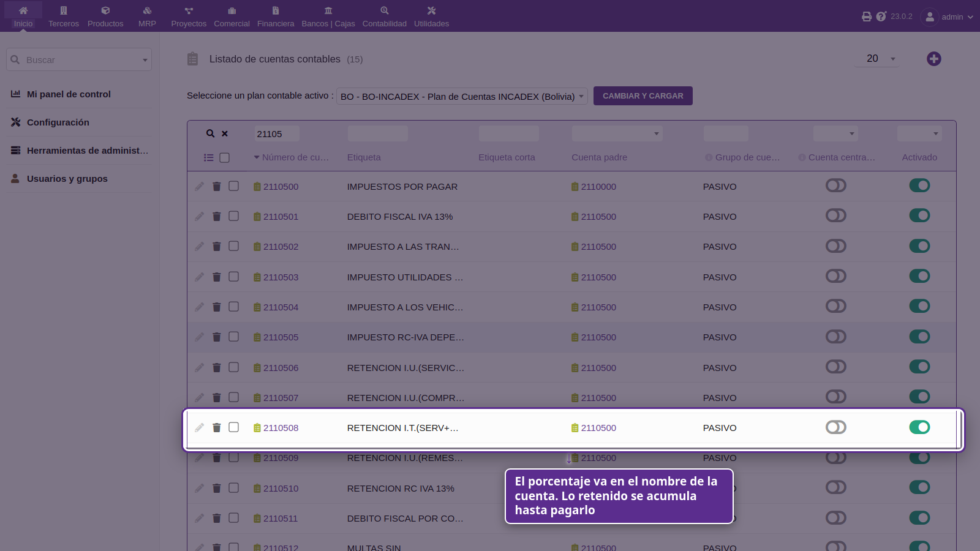Open the Contabilidad menu
The width and height of the screenshot is (980, 551).
pyautogui.click(x=385, y=17)
